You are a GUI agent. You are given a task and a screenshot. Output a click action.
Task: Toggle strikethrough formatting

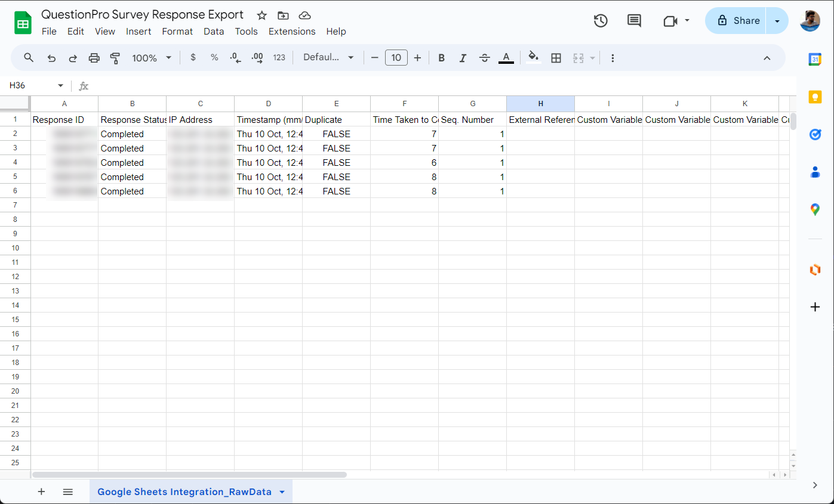pos(484,58)
